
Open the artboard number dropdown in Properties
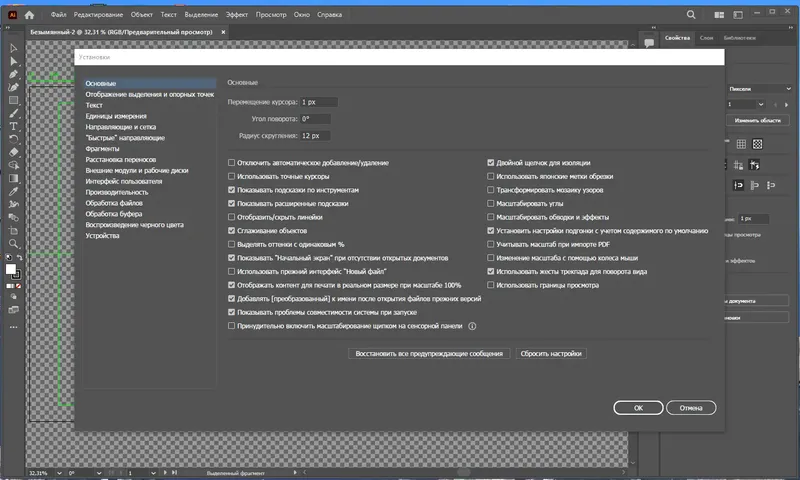[761, 105]
